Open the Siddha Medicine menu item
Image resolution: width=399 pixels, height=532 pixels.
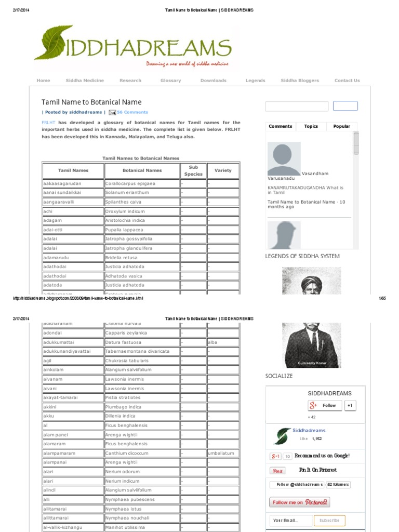(x=85, y=81)
